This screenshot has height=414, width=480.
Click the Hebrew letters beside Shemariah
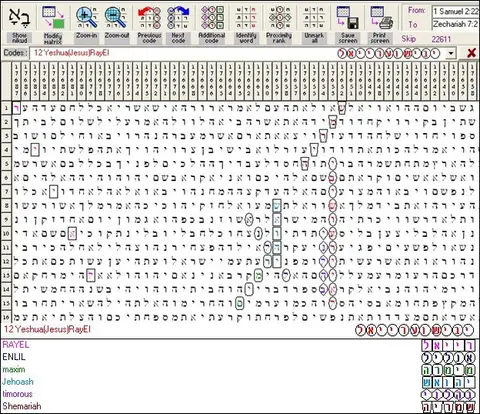[x=448, y=407]
